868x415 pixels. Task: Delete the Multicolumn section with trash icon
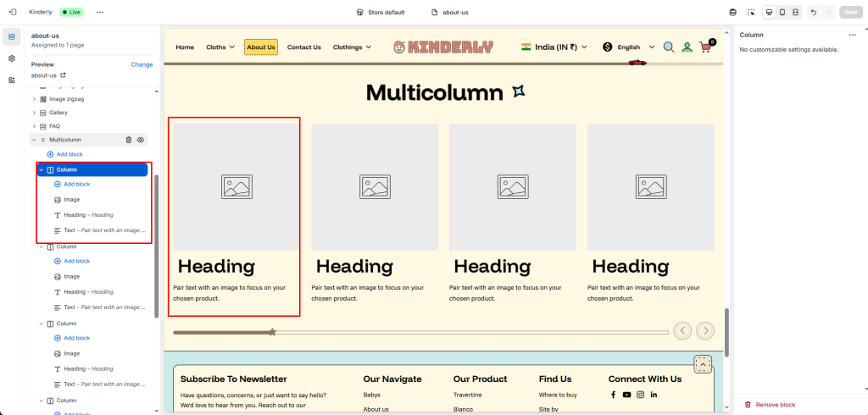coord(129,140)
